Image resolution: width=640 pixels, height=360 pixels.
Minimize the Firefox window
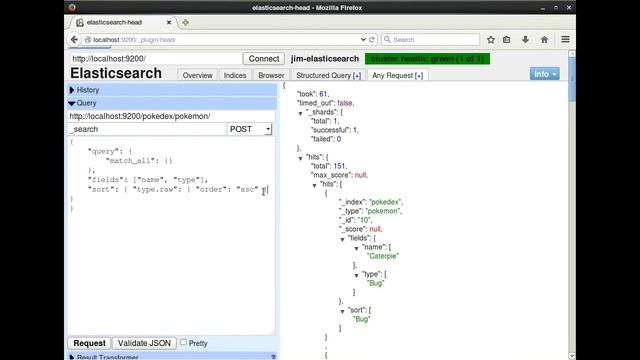tap(543, 8)
